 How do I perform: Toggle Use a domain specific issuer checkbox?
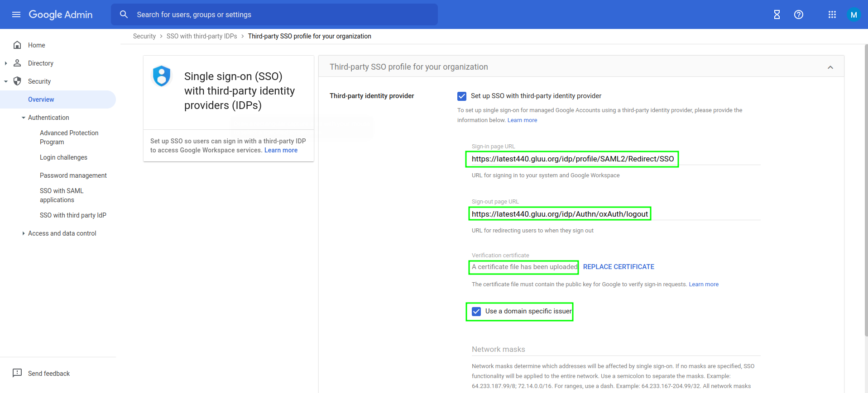pos(476,312)
